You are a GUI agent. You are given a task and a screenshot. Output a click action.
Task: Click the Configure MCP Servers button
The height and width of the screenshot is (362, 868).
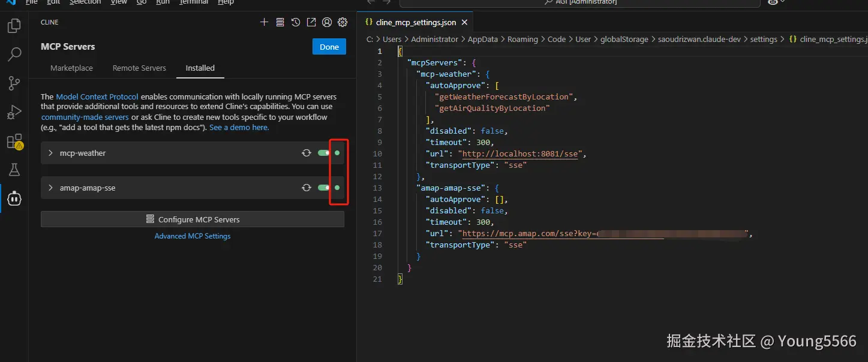point(193,219)
